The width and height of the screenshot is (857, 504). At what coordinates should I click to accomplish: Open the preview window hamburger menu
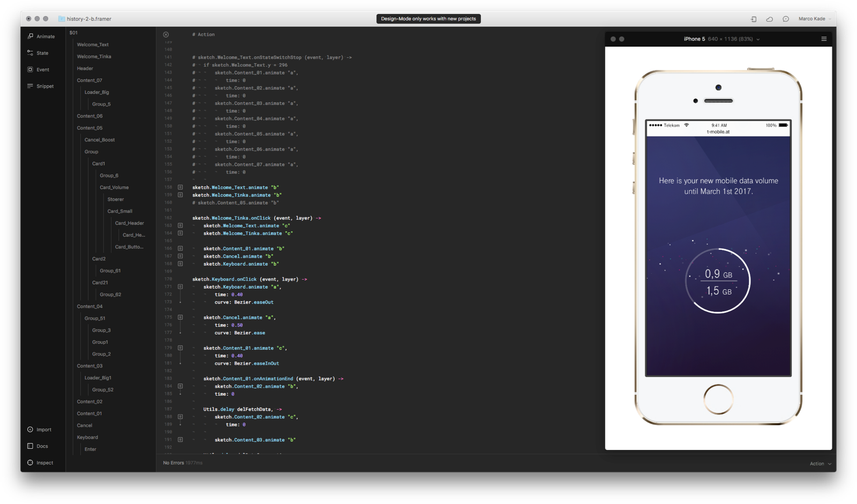pyautogui.click(x=824, y=39)
